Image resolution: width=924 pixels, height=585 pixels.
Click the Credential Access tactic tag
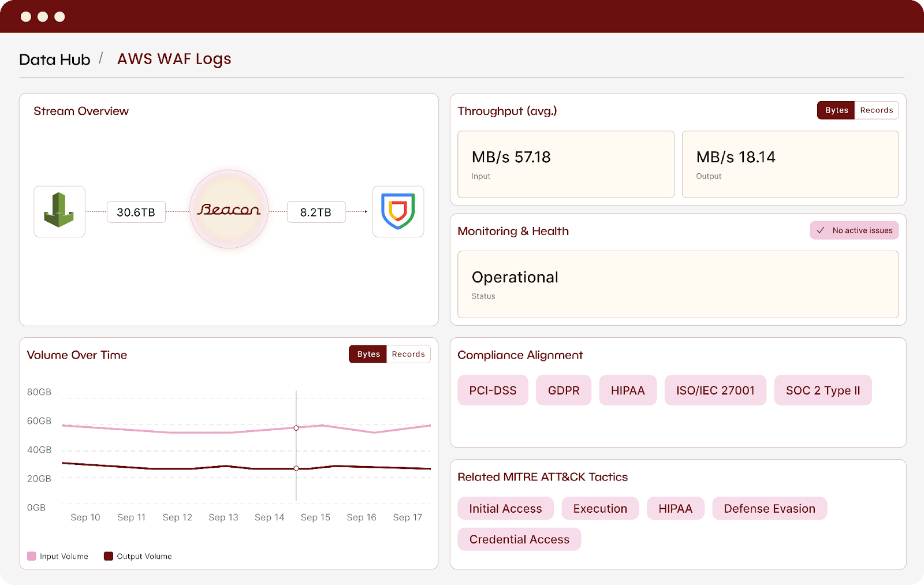pyautogui.click(x=519, y=539)
